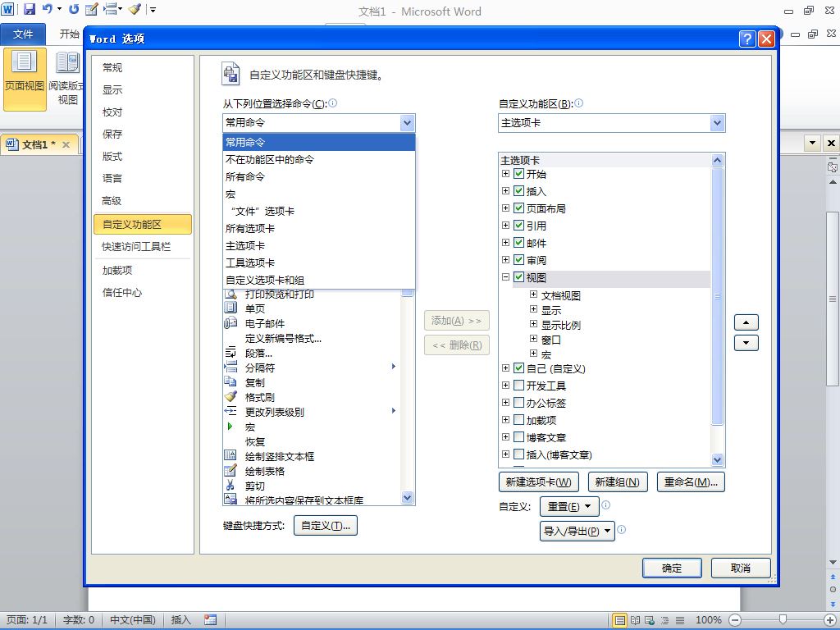The image size is (840, 630).
Task: Open the 高级 options category
Action: pyautogui.click(x=142, y=201)
